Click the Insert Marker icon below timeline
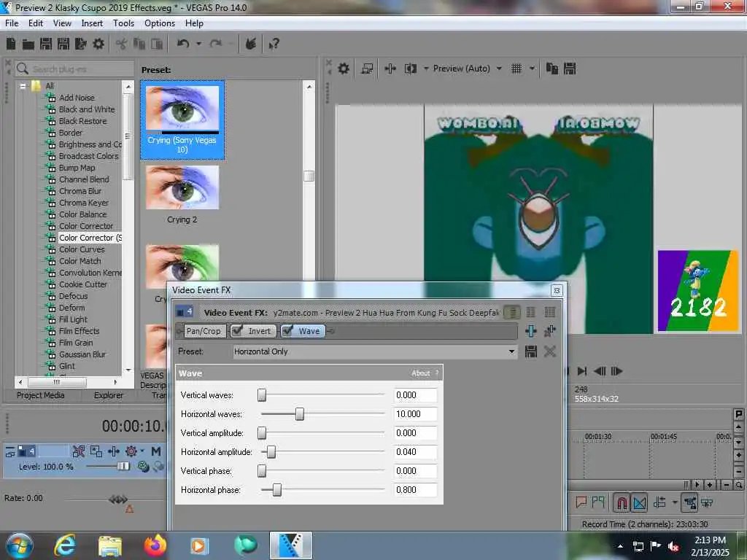Viewport: 747px width, 560px height. pos(581,502)
